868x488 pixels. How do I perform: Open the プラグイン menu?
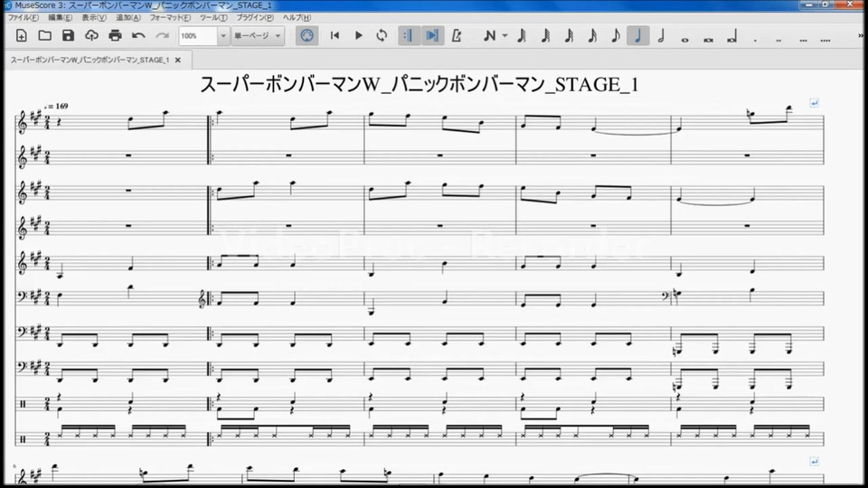point(255,18)
